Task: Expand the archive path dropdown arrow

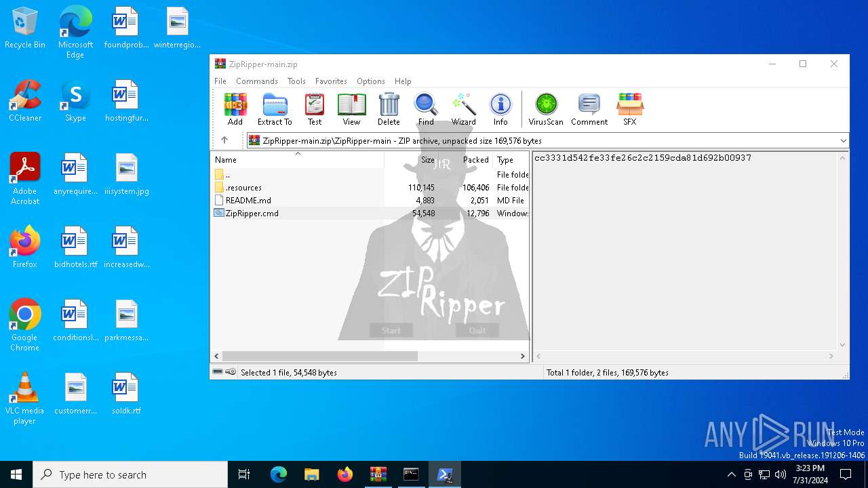Action: 843,141
